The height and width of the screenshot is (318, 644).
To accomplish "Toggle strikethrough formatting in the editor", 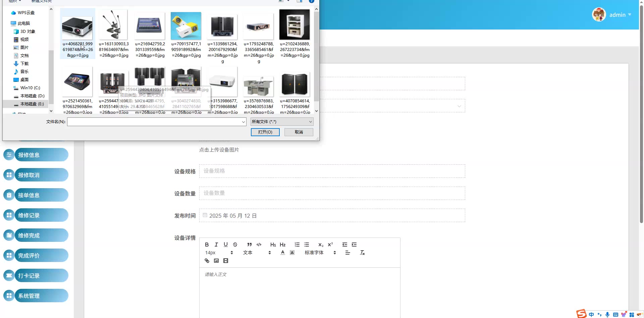I will tap(235, 245).
